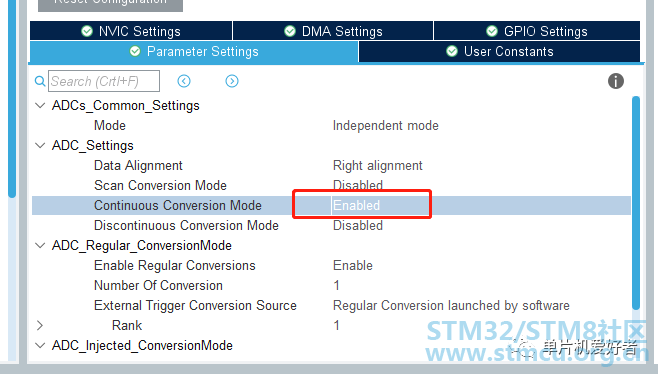Image resolution: width=658 pixels, height=376 pixels.
Task: Collapse the ADC_Injected_ConversionMode group
Action: 40,345
